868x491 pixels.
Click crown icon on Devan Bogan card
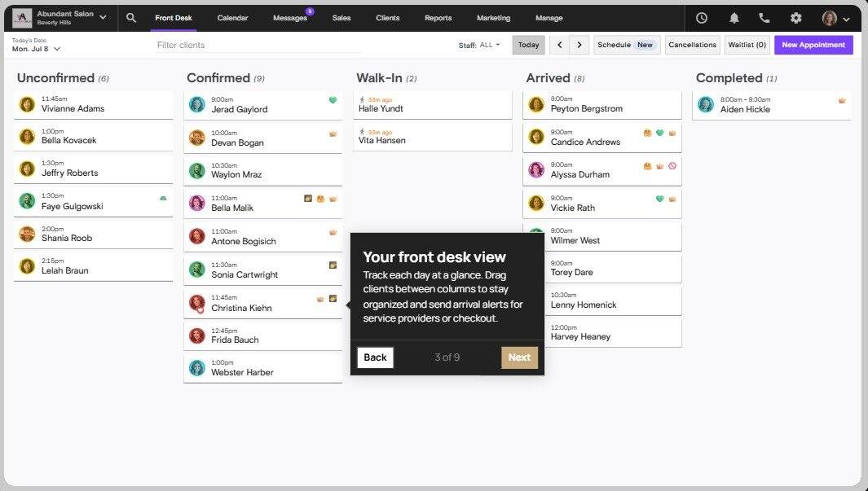[x=333, y=134]
